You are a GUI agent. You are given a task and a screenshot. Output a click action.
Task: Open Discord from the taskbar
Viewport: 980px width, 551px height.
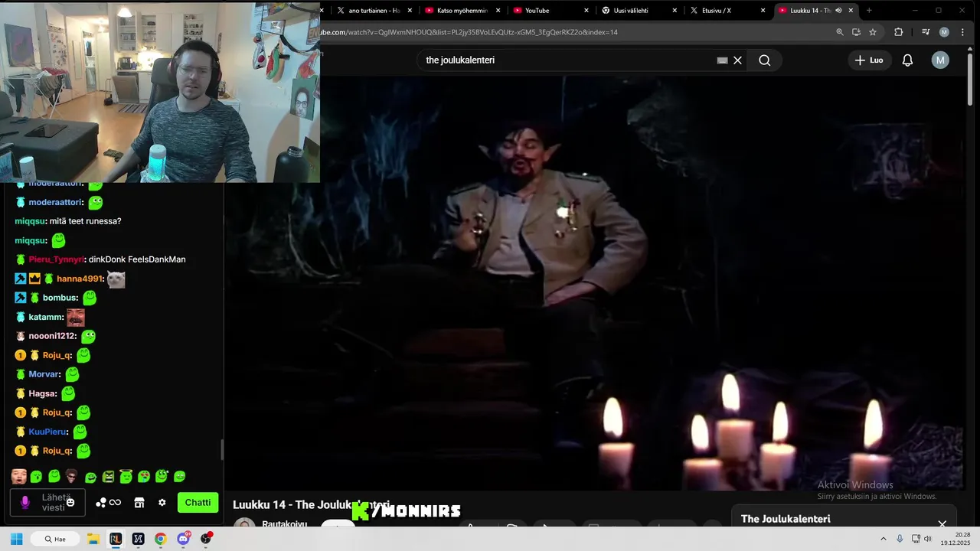point(183,539)
